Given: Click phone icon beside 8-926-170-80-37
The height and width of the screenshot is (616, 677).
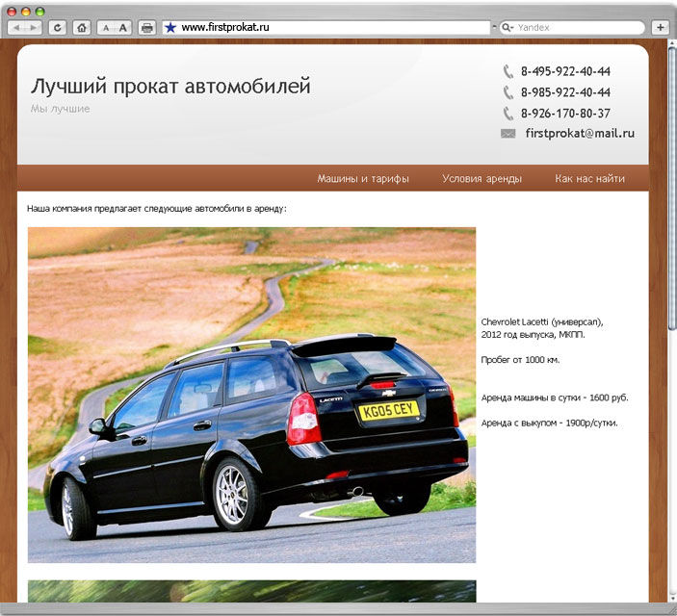Looking at the screenshot, I should (x=508, y=114).
